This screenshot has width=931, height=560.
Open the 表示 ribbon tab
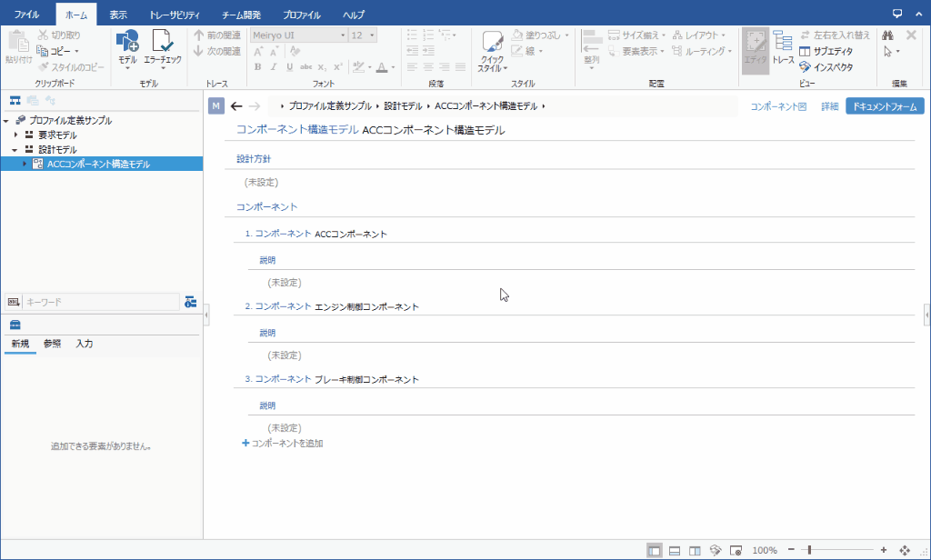118,15
